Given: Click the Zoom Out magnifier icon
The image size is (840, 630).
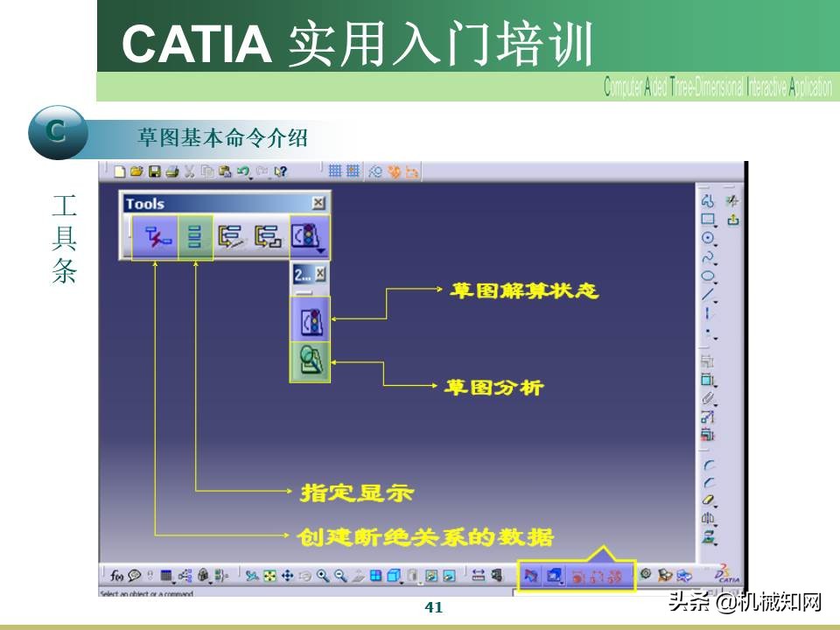Looking at the screenshot, I should 340,576.
